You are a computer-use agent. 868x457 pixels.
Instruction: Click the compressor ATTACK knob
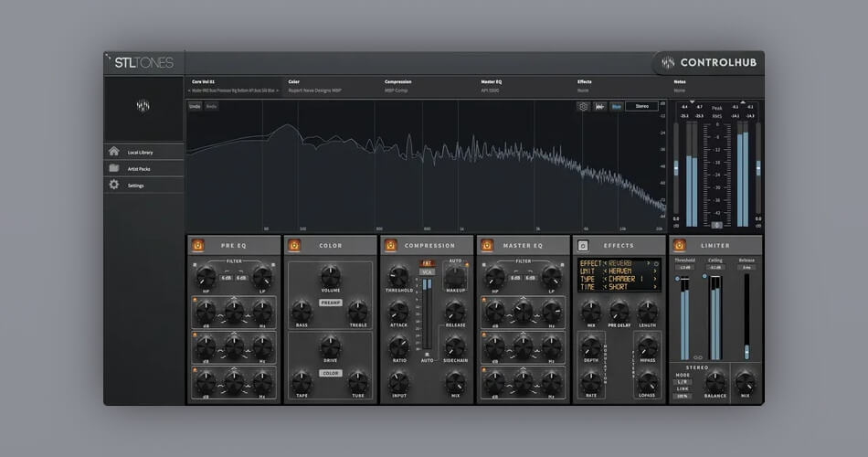click(x=398, y=311)
